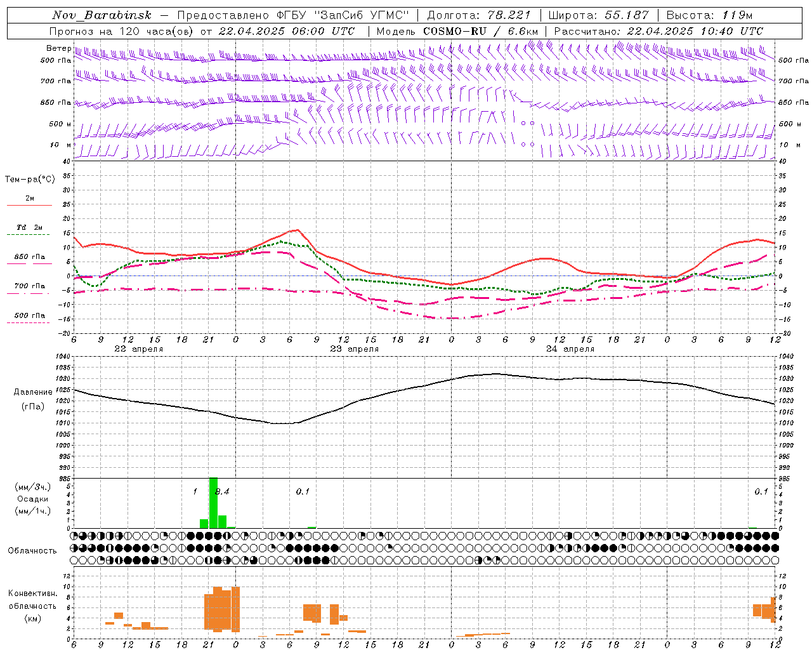
Task: Click the elevation text 'Высота: 119м'
Action: click(x=709, y=15)
